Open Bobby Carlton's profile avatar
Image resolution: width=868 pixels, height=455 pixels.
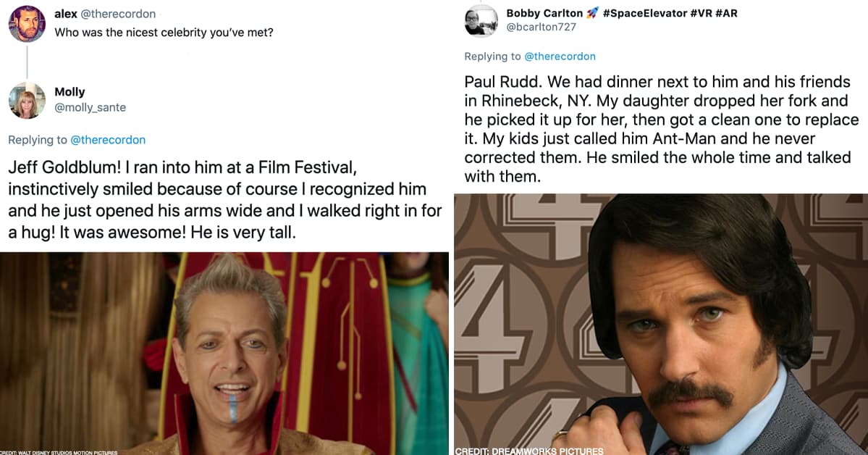pyautogui.click(x=482, y=22)
